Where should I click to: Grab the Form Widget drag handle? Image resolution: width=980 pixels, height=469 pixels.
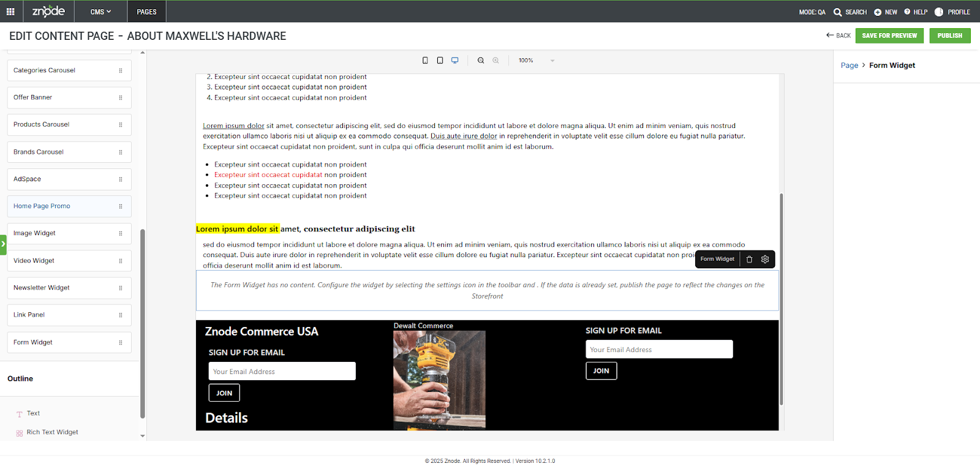tap(121, 342)
